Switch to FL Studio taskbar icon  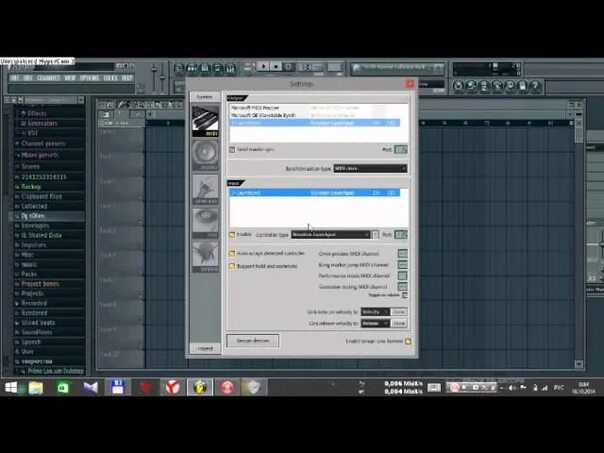coord(200,387)
